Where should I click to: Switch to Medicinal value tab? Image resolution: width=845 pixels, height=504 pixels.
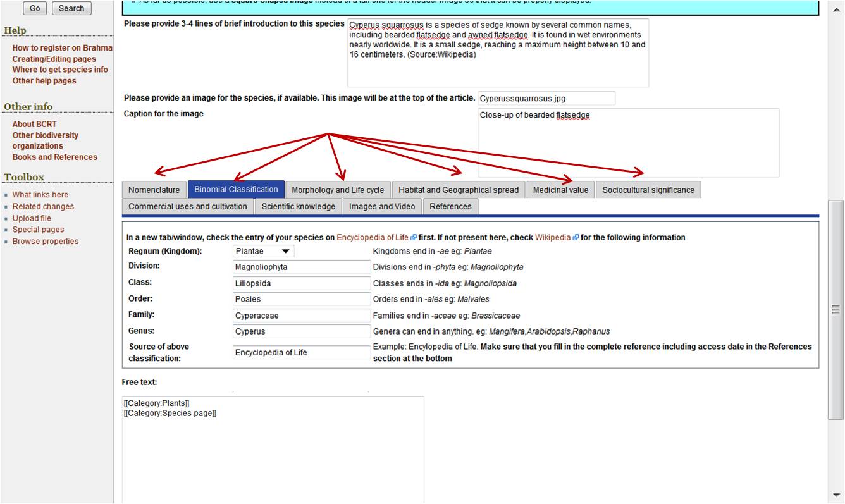click(560, 190)
